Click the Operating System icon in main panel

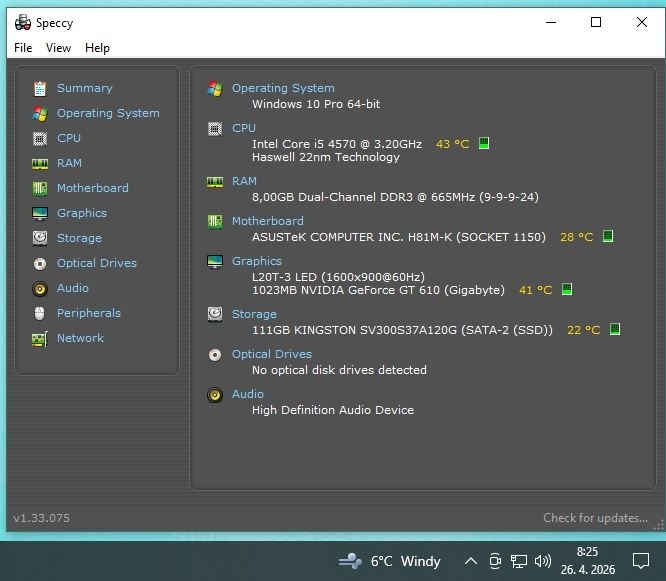(x=215, y=89)
